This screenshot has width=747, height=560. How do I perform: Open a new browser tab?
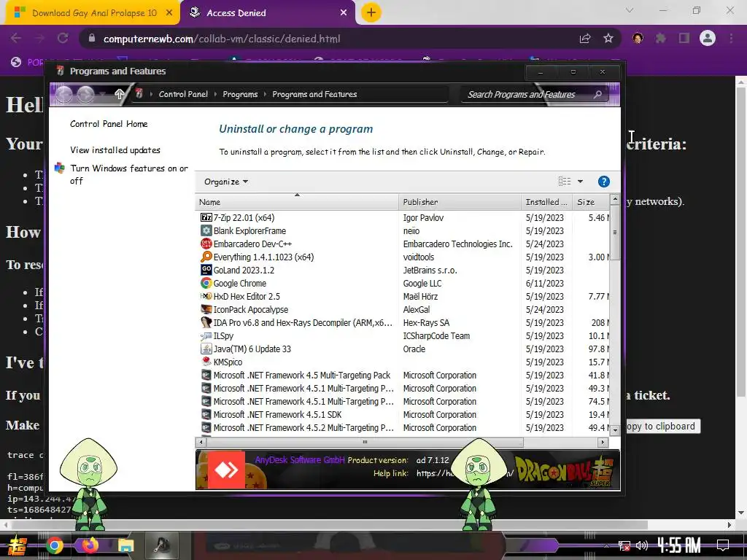[371, 12]
